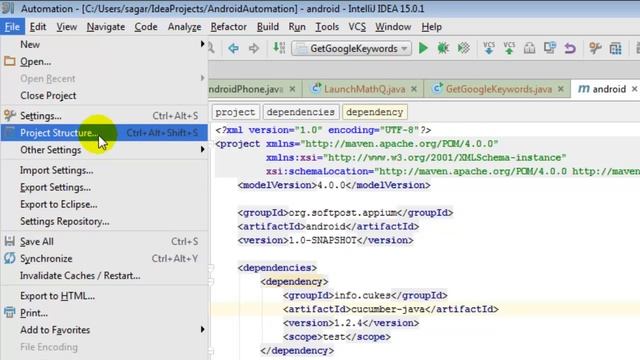This screenshot has width=640, height=360.
Task: Open the Navigate menu
Action: 106,27
